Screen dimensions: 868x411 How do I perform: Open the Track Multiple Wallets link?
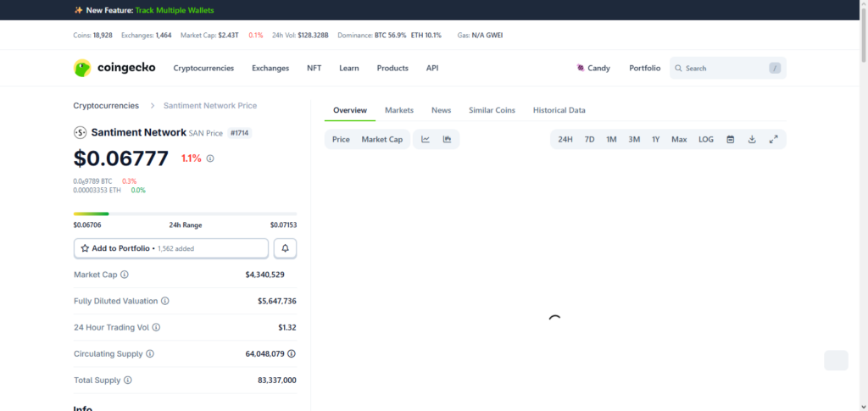click(175, 10)
